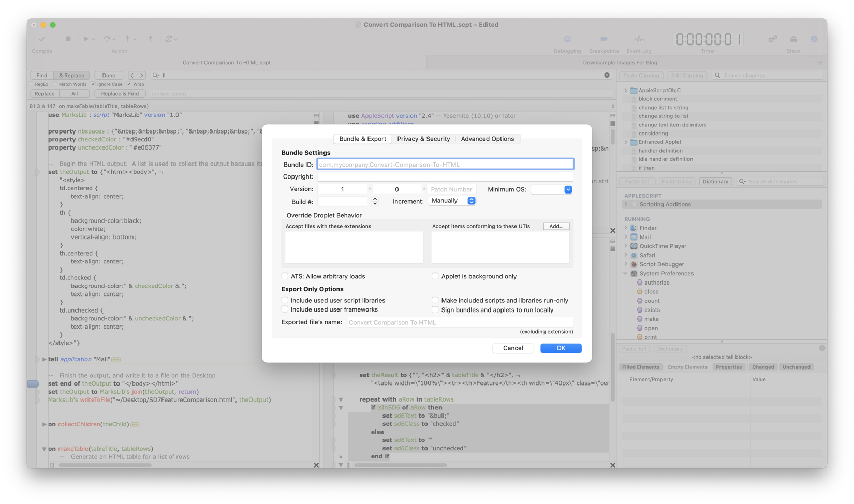Viewport: 854px width, 504px height.
Task: Click OK in the bundle dialog
Action: (561, 348)
